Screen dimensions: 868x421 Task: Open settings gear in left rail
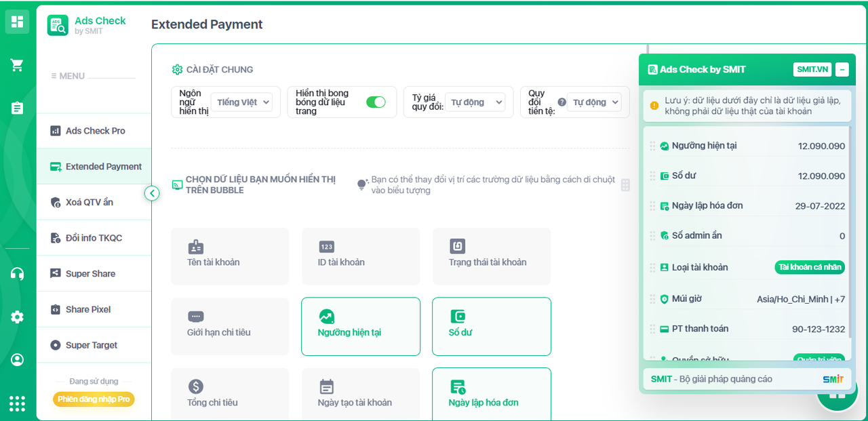pos(17,317)
